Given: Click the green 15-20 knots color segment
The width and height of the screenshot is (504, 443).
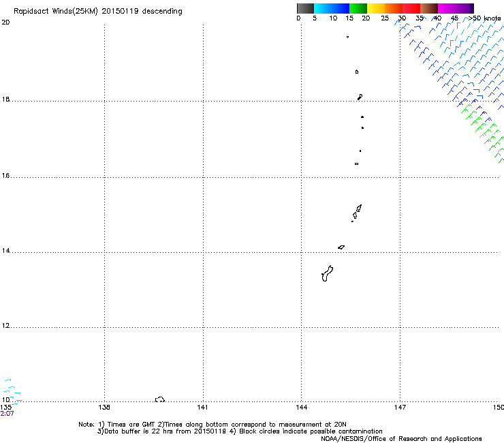Looking at the screenshot, I should [x=358, y=8].
